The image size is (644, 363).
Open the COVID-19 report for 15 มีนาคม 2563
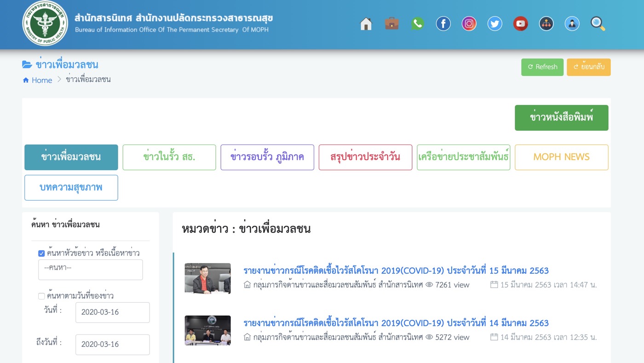396,271
